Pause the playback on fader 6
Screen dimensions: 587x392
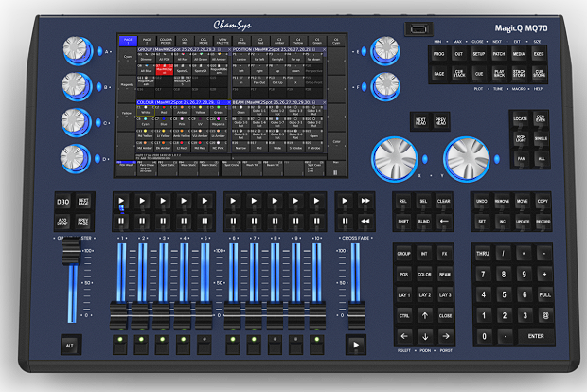pyautogui.click(x=233, y=222)
